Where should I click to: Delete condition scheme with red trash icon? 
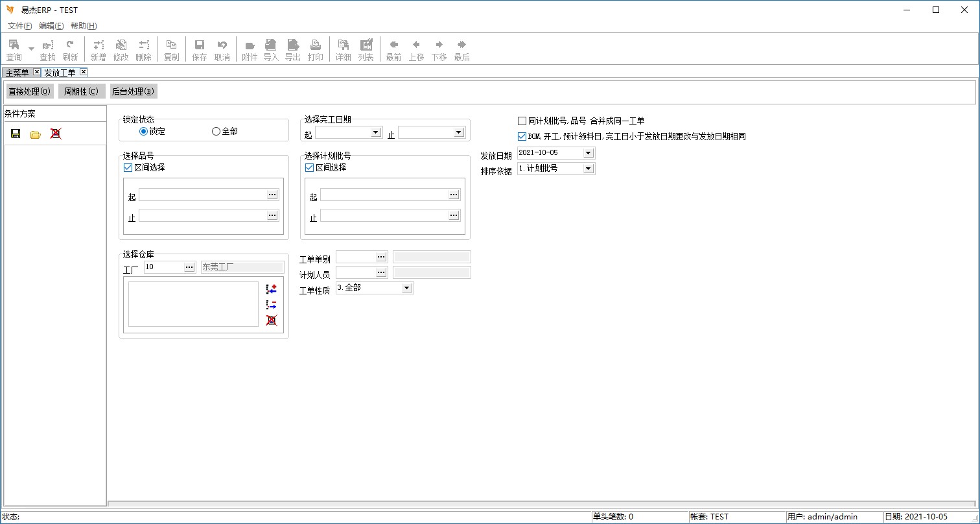point(56,134)
